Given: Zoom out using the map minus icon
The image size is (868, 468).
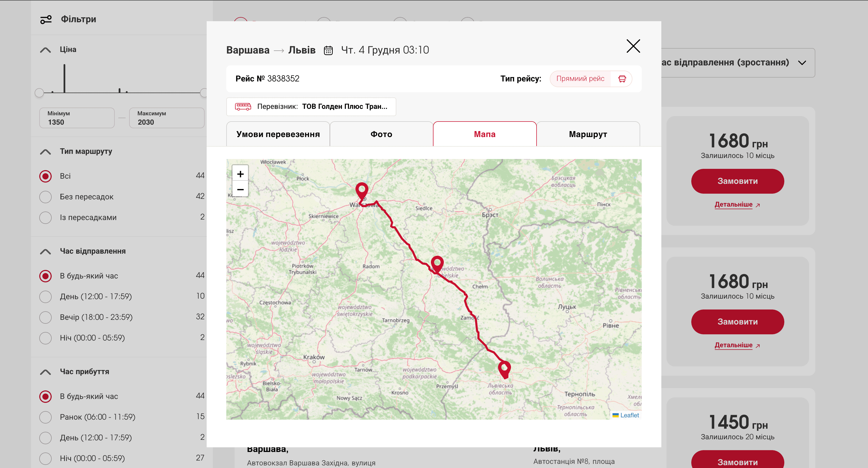Looking at the screenshot, I should tap(240, 190).
